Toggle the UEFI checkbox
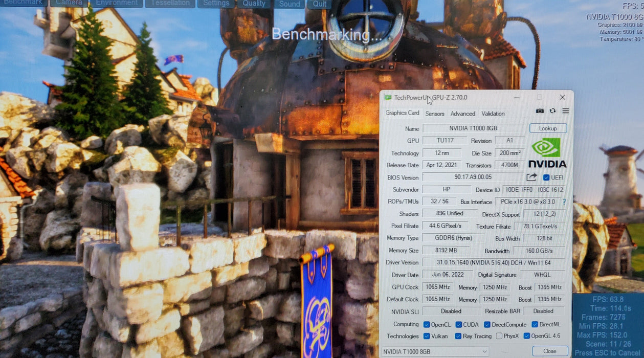 (546, 177)
